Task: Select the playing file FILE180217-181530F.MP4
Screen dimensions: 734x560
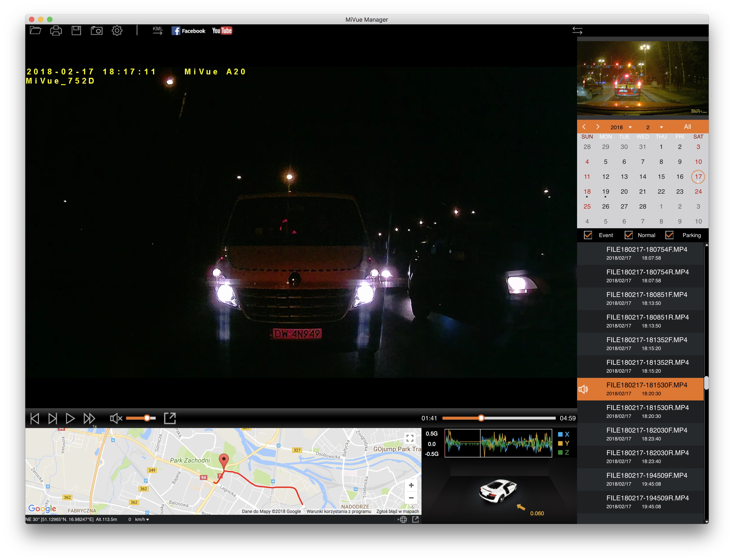Action: tap(640, 389)
